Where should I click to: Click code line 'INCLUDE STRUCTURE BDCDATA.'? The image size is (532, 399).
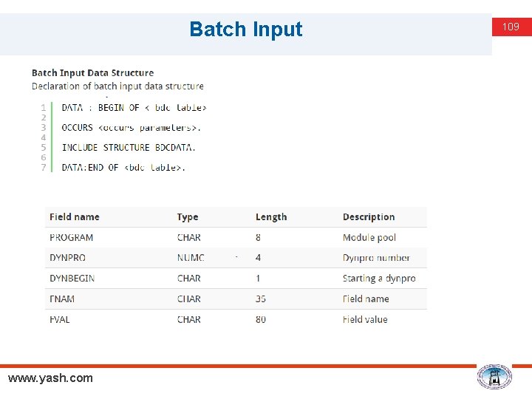pos(129,148)
